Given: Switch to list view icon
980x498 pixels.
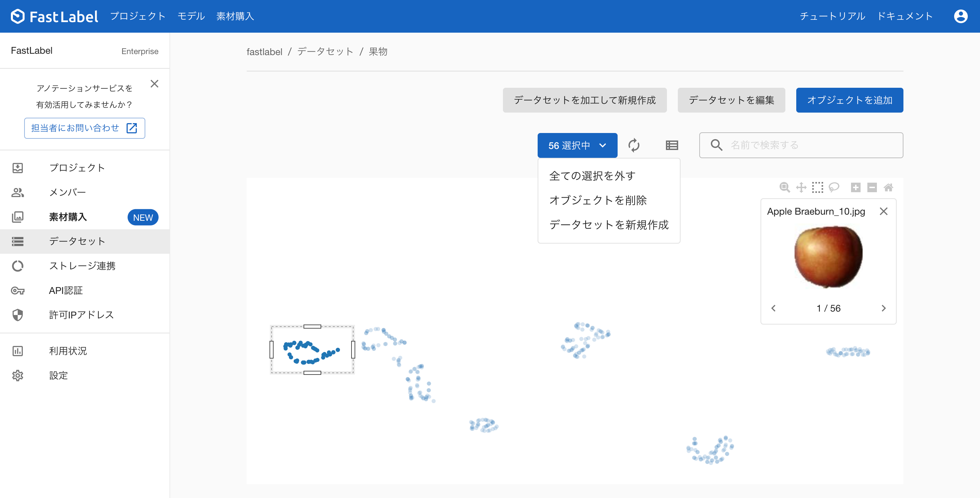Looking at the screenshot, I should pyautogui.click(x=671, y=145).
